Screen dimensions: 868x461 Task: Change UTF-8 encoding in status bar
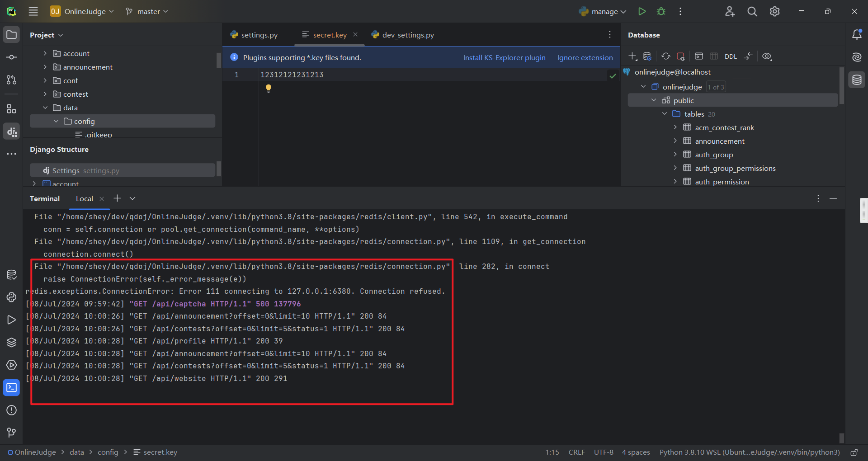click(604, 452)
